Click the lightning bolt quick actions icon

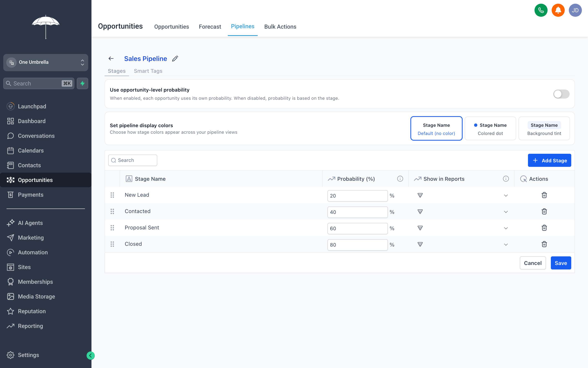[82, 83]
